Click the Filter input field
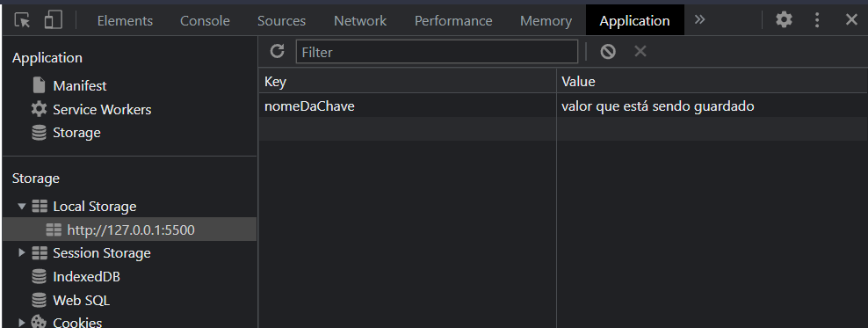 (x=437, y=52)
